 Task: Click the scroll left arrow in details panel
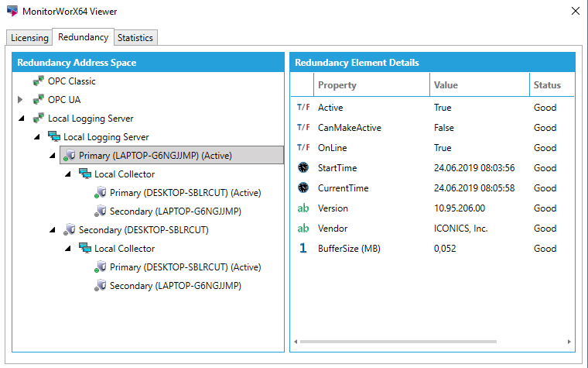[x=296, y=342]
